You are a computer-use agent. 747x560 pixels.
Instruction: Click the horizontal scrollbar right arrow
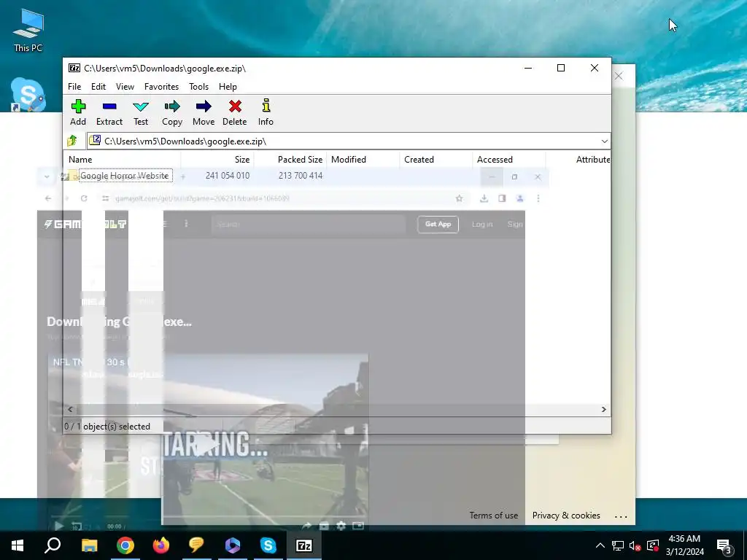[x=603, y=410]
